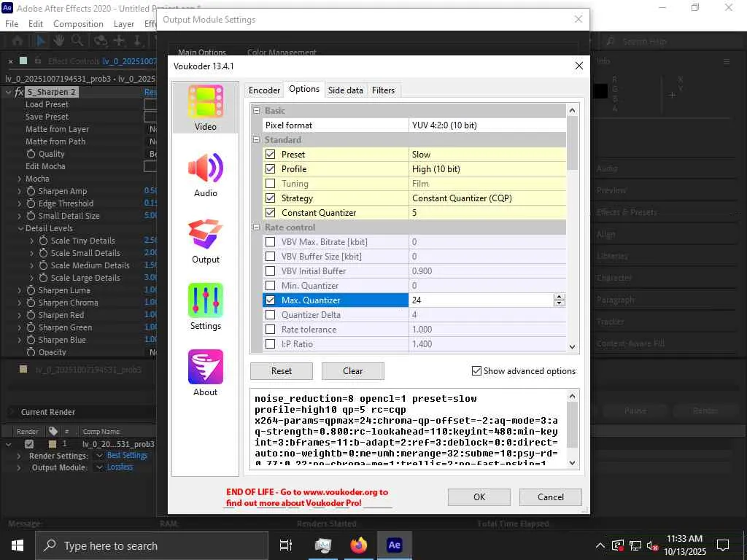Open the Best Settings link

pyautogui.click(x=127, y=455)
